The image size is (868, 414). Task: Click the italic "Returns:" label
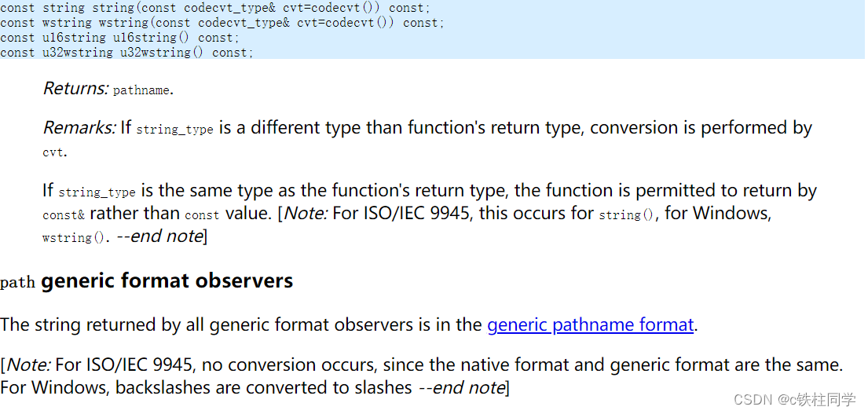click(x=75, y=89)
